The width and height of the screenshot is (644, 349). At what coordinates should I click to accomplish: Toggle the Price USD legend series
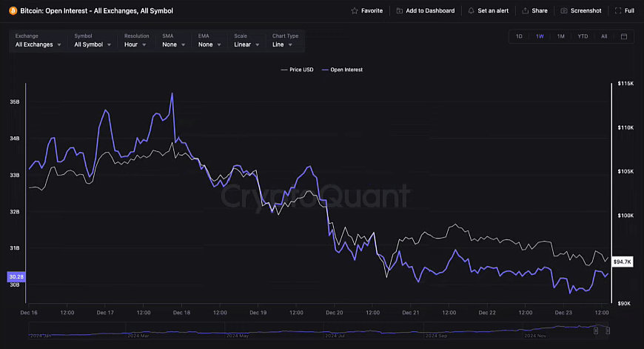tap(297, 70)
